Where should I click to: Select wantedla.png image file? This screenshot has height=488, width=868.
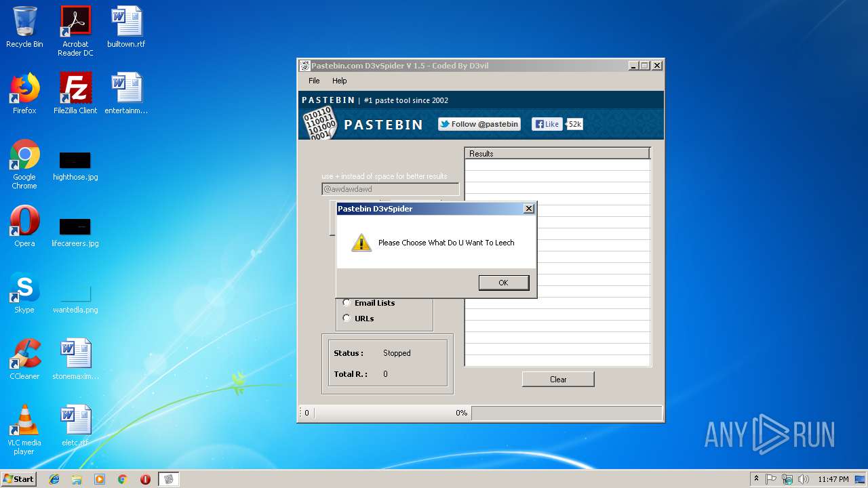click(x=75, y=298)
